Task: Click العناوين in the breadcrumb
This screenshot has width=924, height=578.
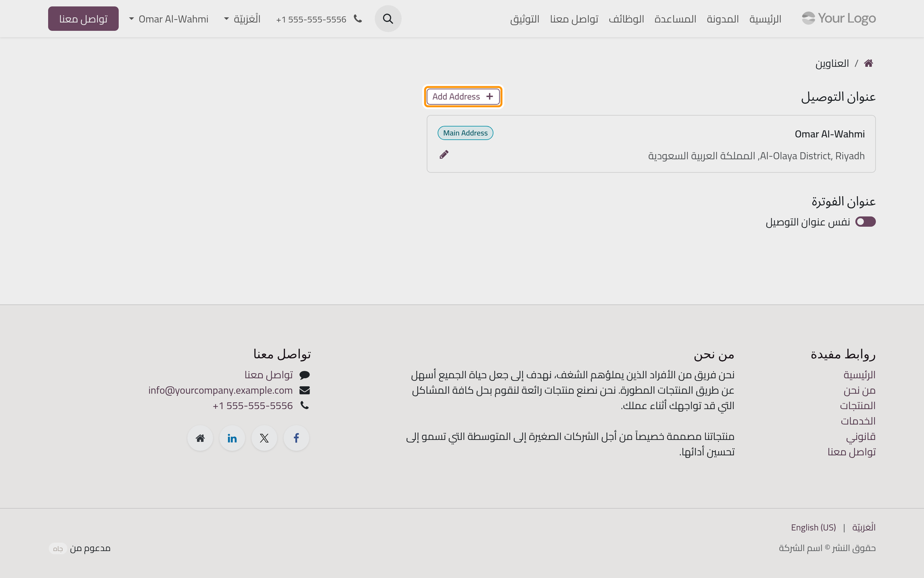Action: coord(832,63)
